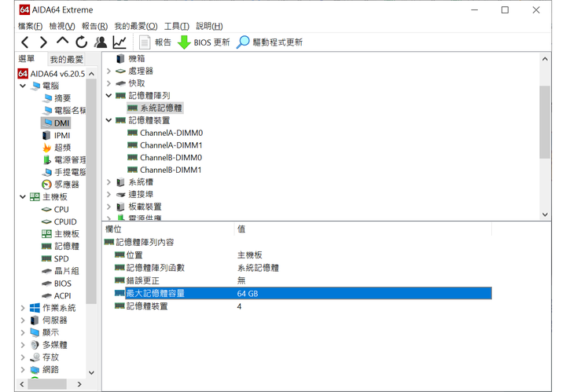The image size is (566, 392).
Task: Expand the 存放 tree node
Action: point(23,357)
